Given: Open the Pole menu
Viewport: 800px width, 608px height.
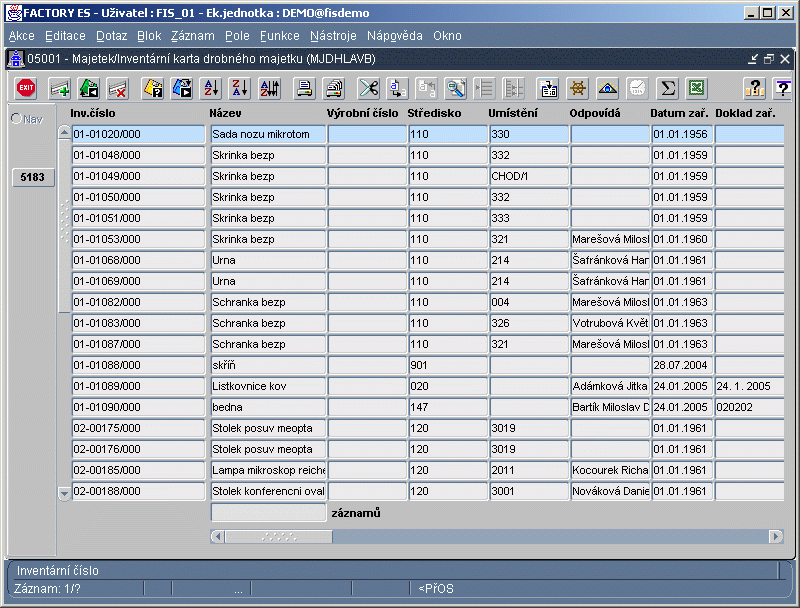Looking at the screenshot, I should (x=237, y=36).
